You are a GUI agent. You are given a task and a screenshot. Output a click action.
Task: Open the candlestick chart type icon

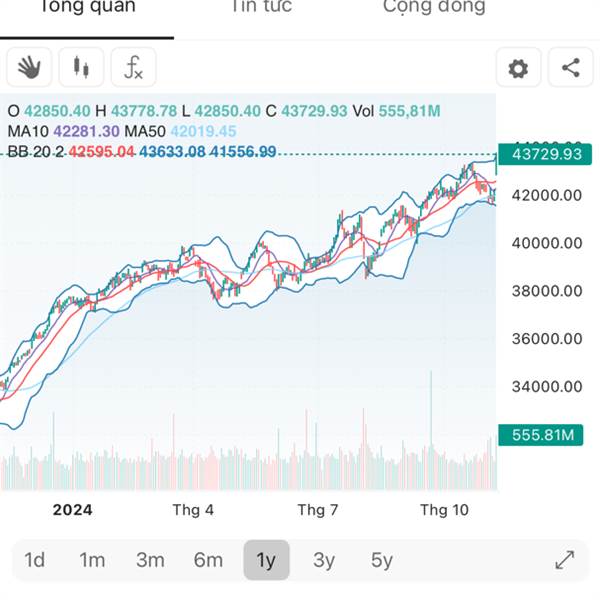pyautogui.click(x=81, y=68)
